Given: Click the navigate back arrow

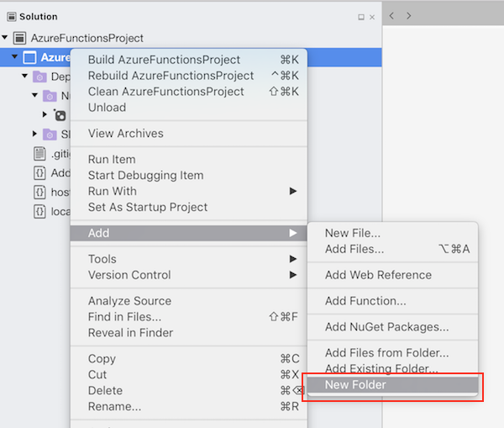Looking at the screenshot, I should [x=392, y=16].
